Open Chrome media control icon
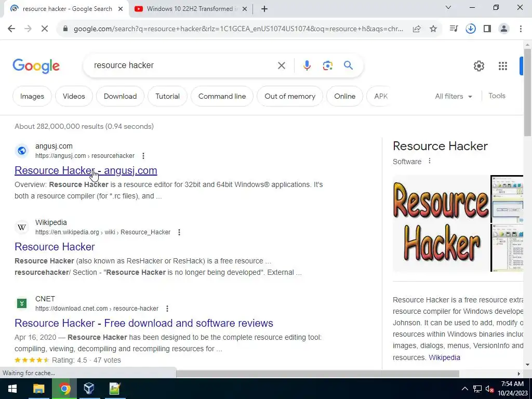 454,29
